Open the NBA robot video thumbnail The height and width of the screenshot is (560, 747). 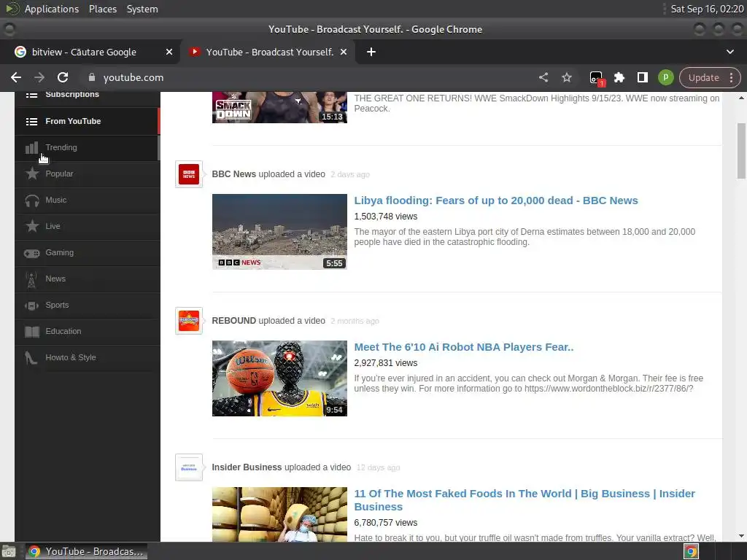(279, 378)
